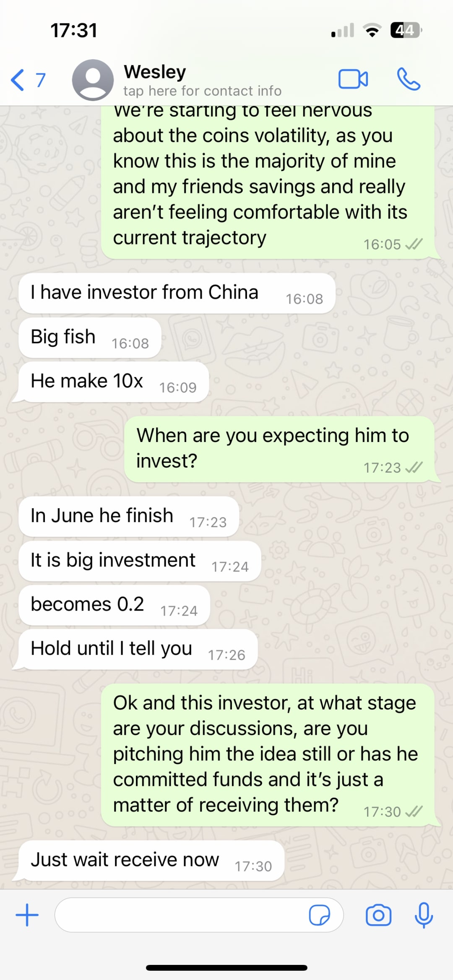Select the "Just wait receive now" message
This screenshot has height=980, width=453.
[151, 860]
